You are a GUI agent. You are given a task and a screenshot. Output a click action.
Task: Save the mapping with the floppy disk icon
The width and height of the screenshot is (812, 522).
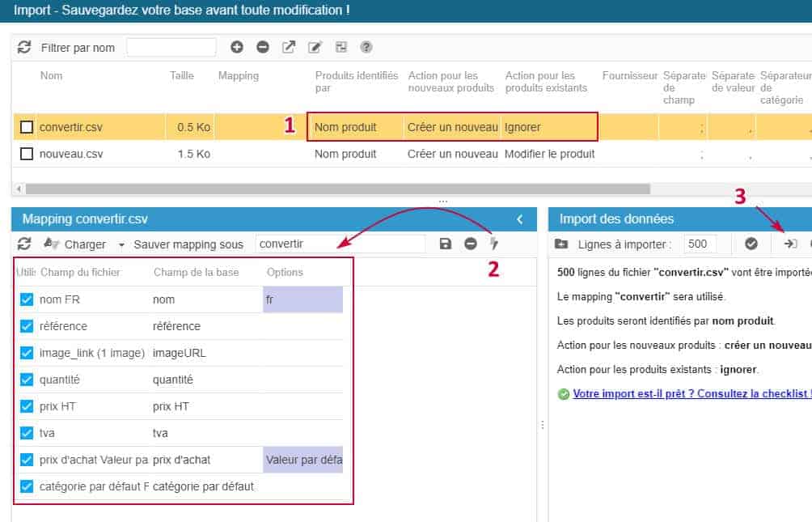coord(445,244)
